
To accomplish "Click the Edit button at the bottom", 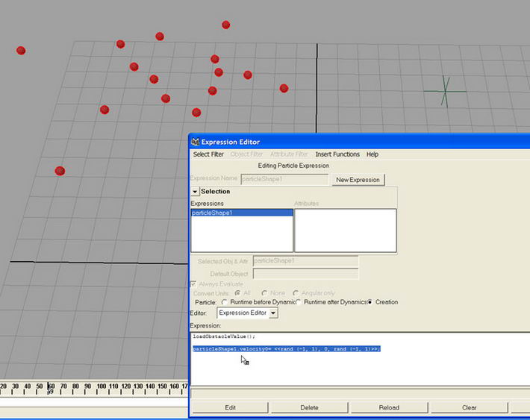I will point(231,407).
